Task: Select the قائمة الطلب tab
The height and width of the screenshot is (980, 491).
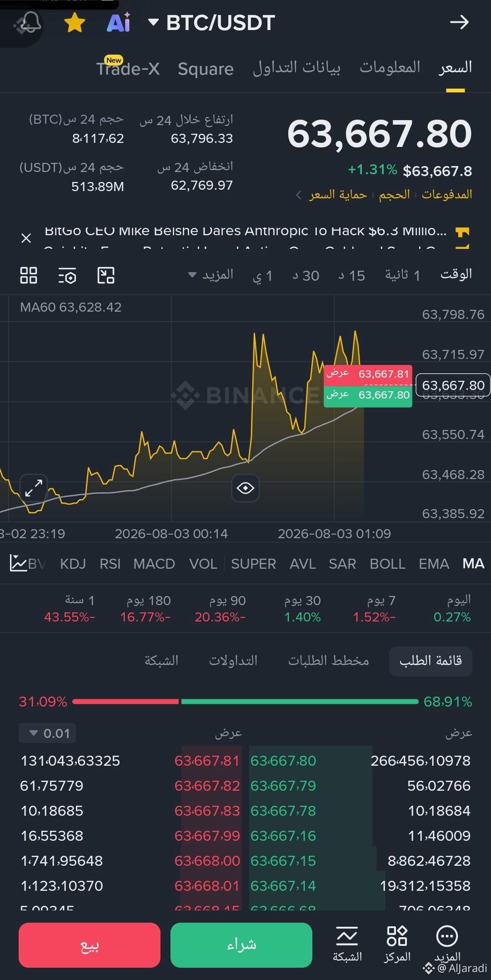Action: (431, 661)
